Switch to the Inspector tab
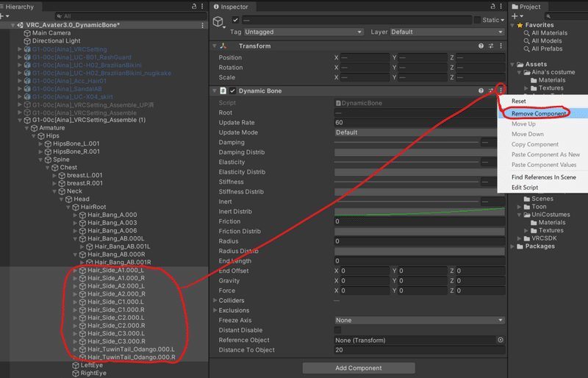 (x=231, y=7)
